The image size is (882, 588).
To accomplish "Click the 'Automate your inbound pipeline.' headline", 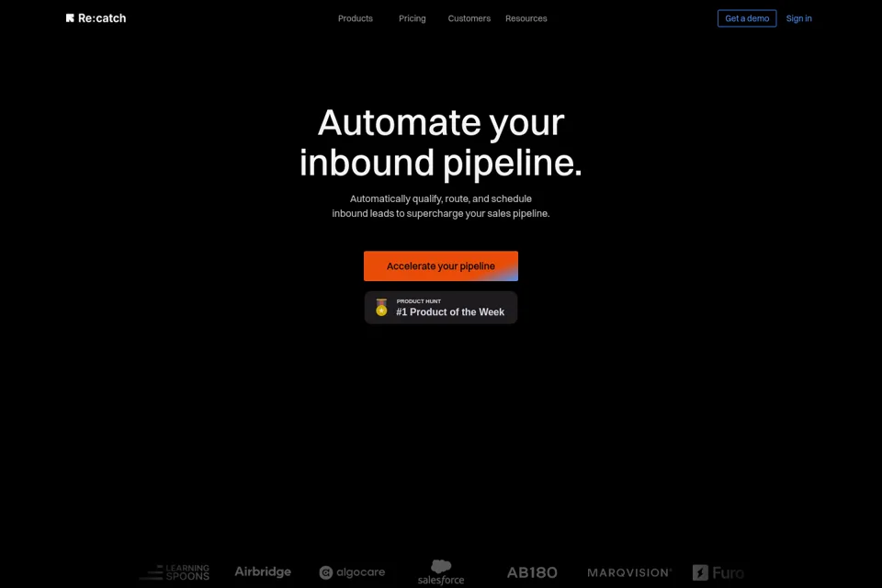I will tap(440, 142).
